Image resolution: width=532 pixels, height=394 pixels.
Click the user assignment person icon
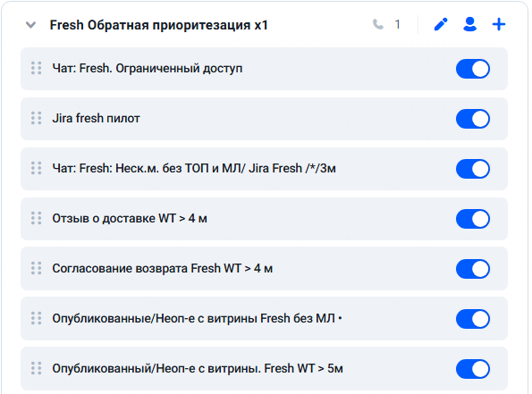pos(470,24)
